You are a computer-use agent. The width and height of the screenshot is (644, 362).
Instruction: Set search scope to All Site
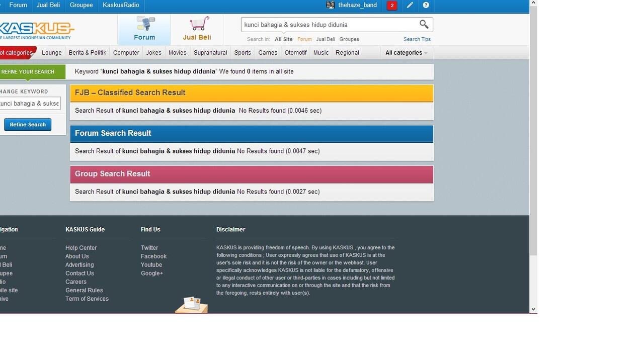click(284, 39)
